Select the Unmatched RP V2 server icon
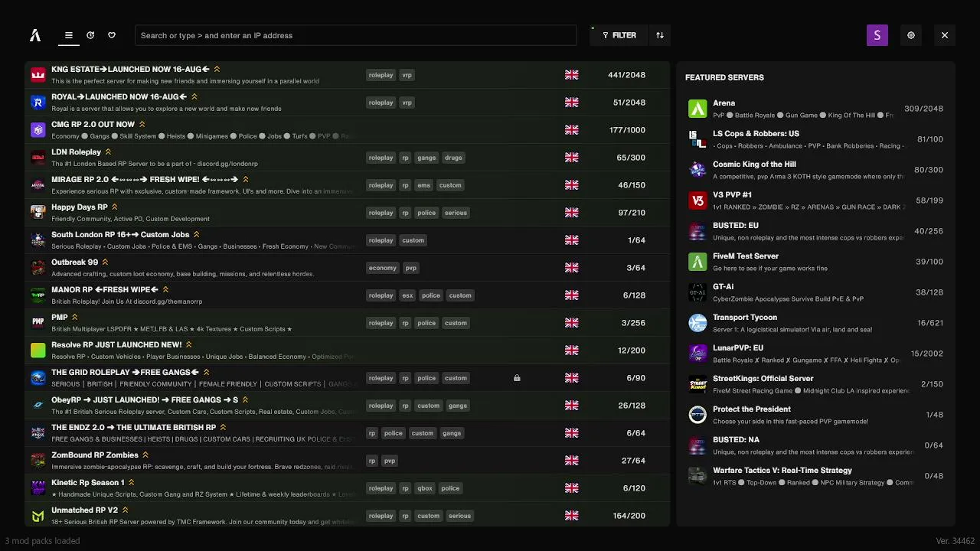Viewport: 980px width, 551px height. pos(38,516)
